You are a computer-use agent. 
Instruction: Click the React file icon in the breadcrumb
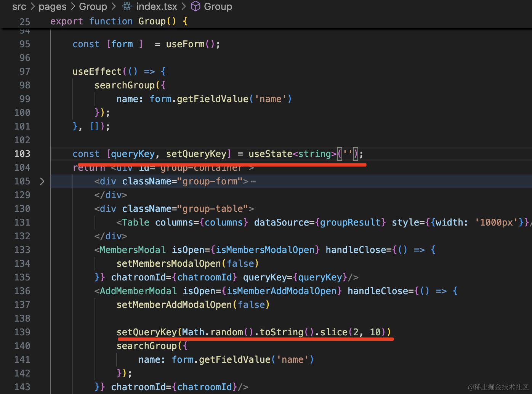[x=127, y=6]
